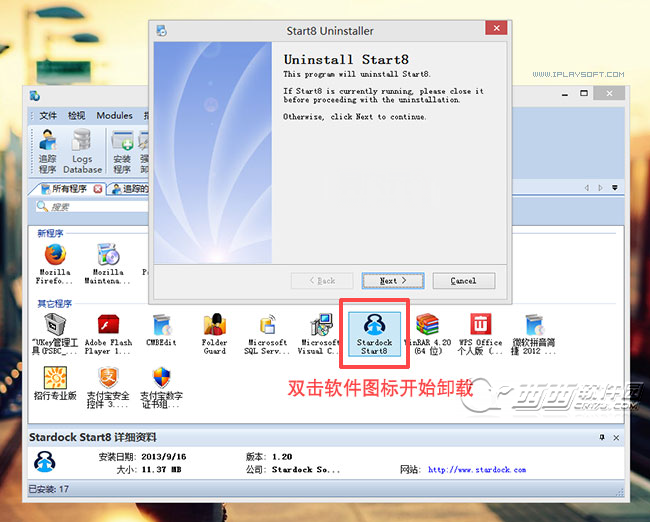
Task: Click Cancel in Start8 Uninstaller
Action: click(463, 281)
